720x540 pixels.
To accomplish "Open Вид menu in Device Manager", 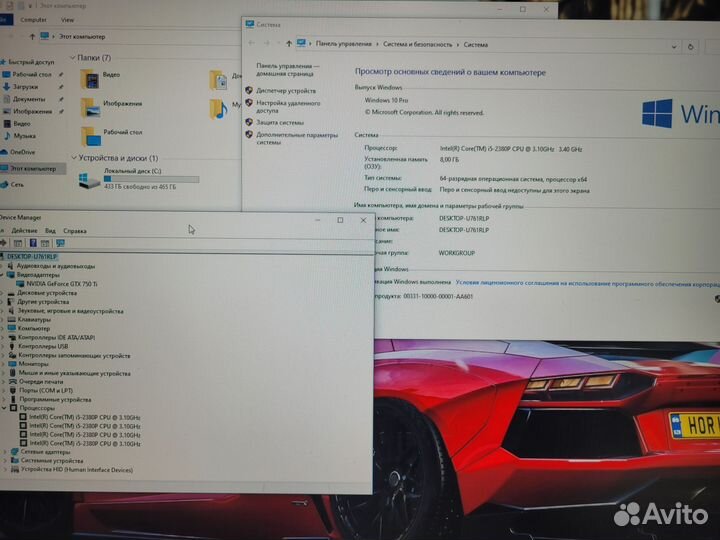I will click(51, 231).
